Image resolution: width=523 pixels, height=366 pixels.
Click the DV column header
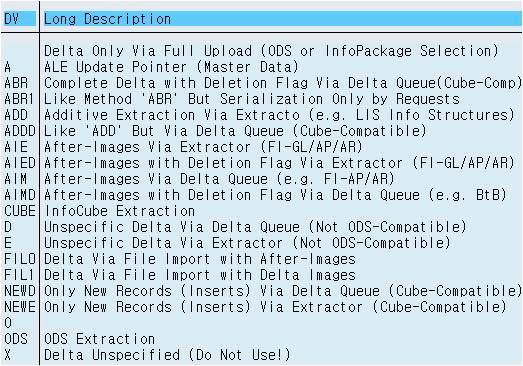coord(20,19)
